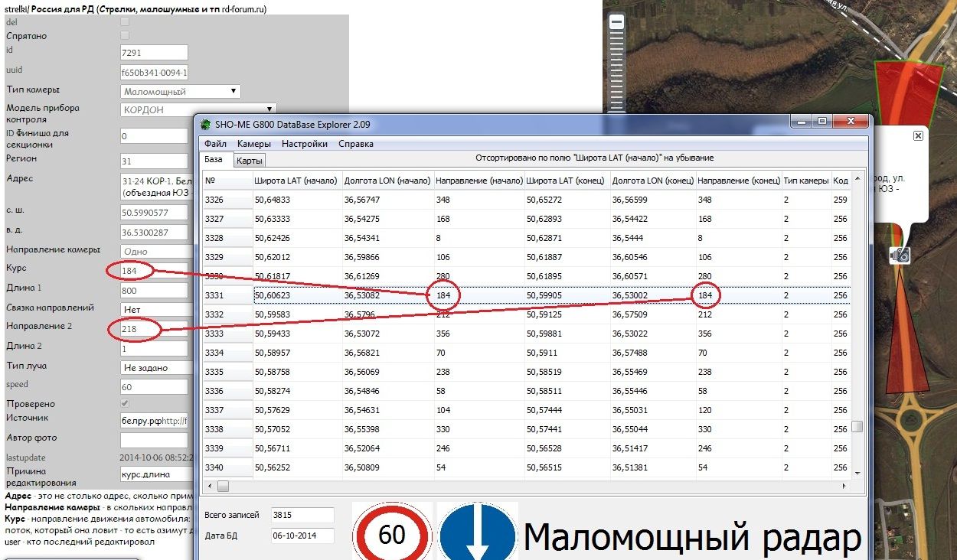957x560 pixels.
Task: Sort by 'Тип камеры' column header
Action: (x=805, y=181)
